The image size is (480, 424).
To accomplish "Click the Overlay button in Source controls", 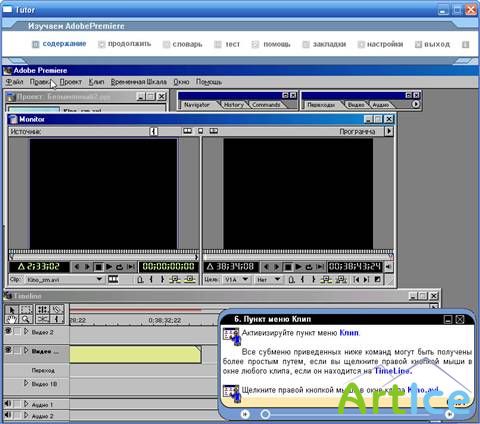I will (190, 279).
